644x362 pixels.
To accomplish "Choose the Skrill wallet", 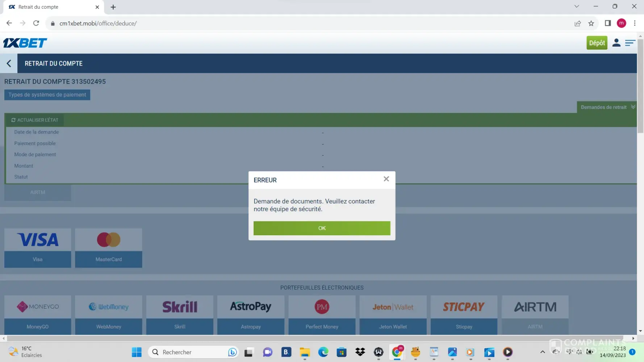I will coord(180,315).
